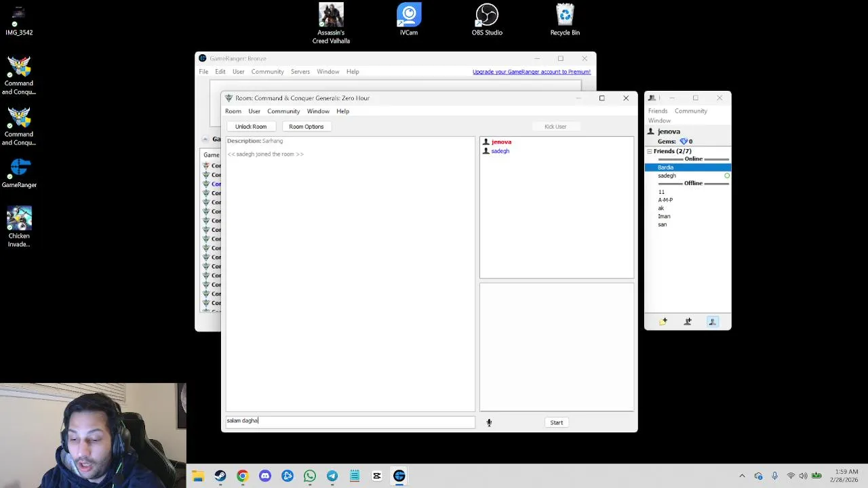Click the add friend icon in the friends window

[x=688, y=321]
